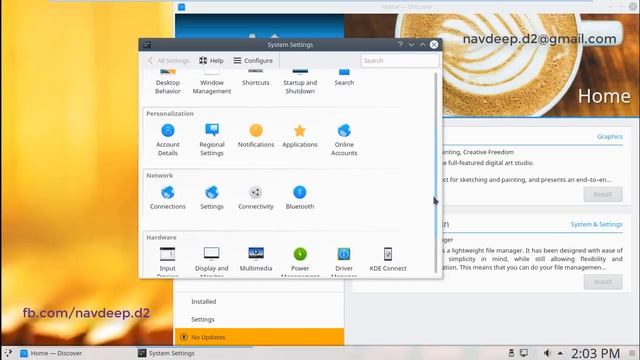Open the Help toolbar menu
This screenshot has width=640, height=360.
click(x=211, y=60)
